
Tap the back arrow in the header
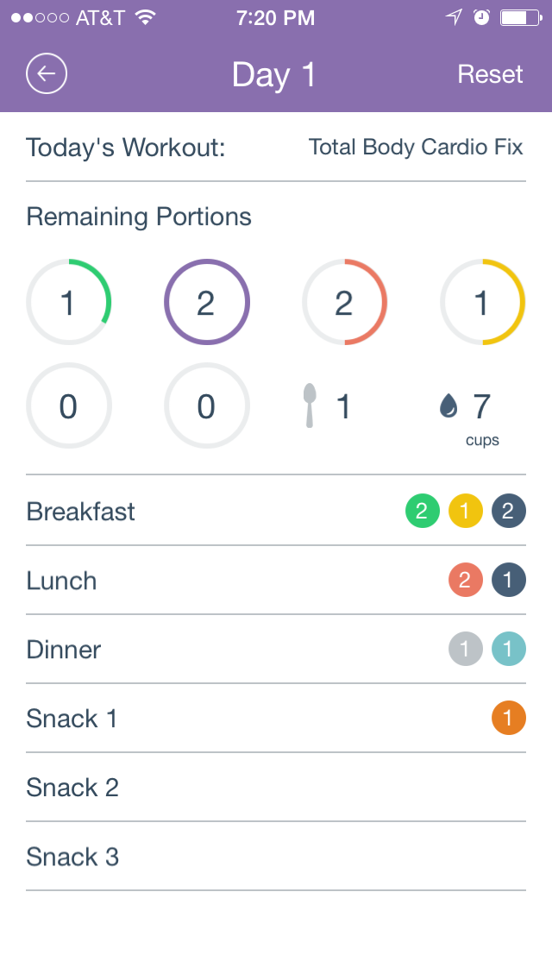(x=47, y=73)
